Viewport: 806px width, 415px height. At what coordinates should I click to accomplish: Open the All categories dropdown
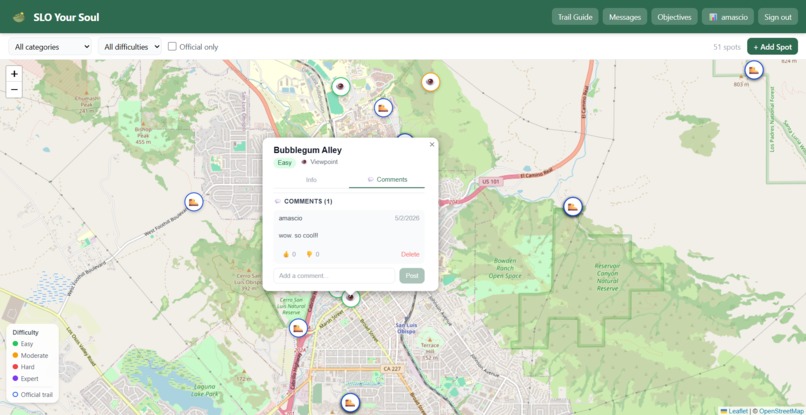pos(50,47)
